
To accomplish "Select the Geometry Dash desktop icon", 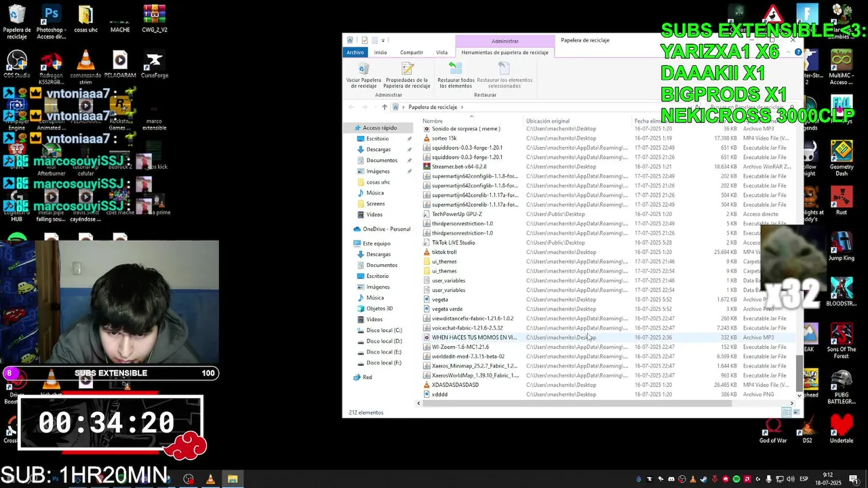I will tap(842, 158).
